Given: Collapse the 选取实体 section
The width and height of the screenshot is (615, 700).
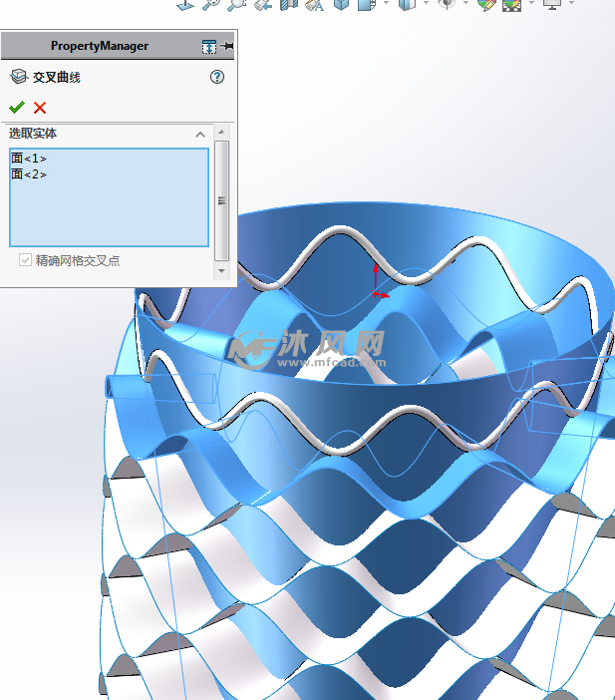Looking at the screenshot, I should pyautogui.click(x=200, y=135).
